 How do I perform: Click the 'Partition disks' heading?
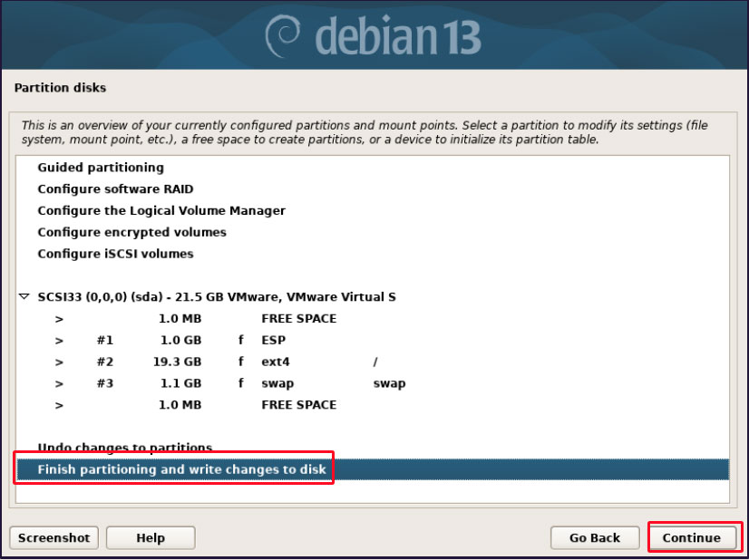point(60,88)
